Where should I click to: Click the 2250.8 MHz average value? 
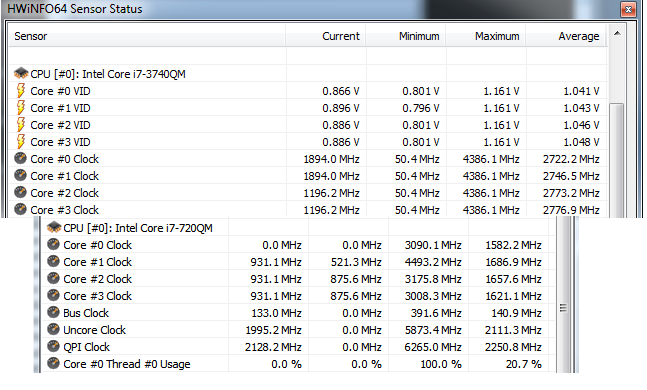point(513,347)
